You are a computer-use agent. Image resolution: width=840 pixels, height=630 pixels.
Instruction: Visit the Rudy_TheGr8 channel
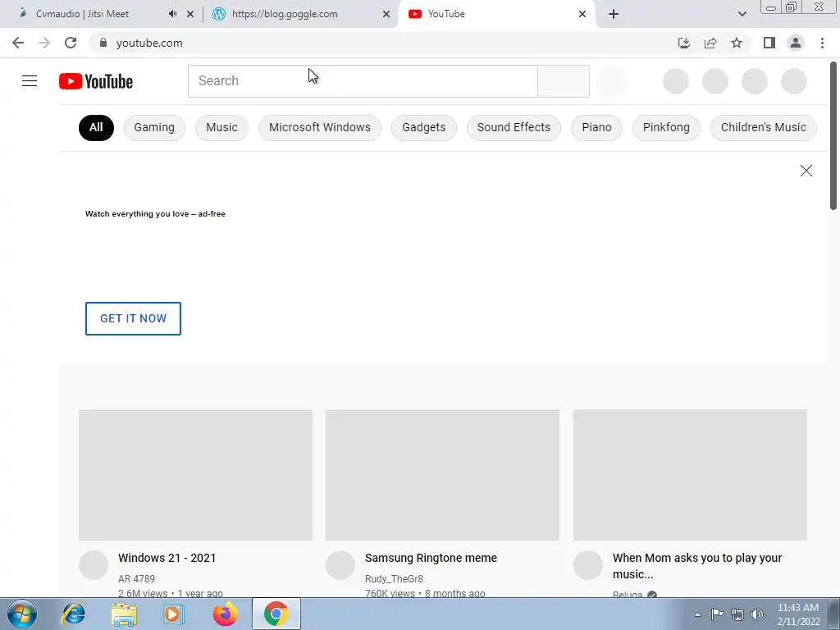[395, 579]
